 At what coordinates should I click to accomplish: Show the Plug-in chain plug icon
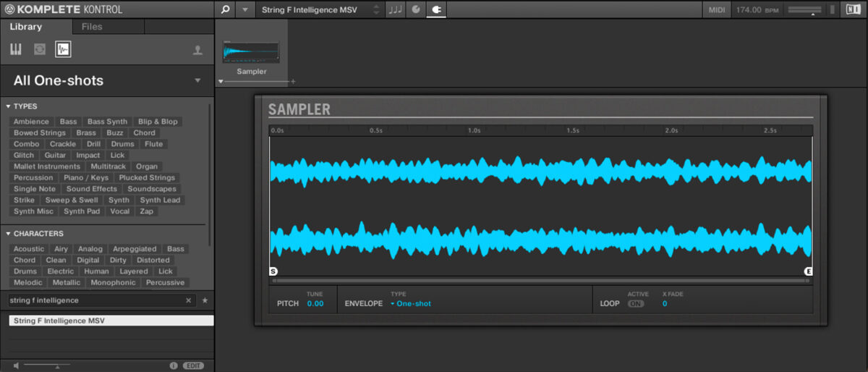click(436, 9)
